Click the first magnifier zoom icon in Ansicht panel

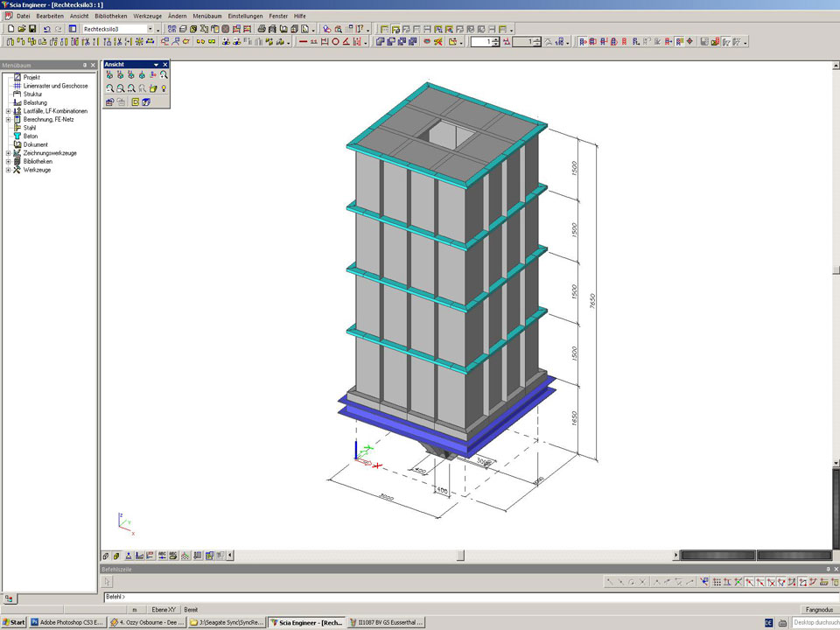(x=110, y=88)
